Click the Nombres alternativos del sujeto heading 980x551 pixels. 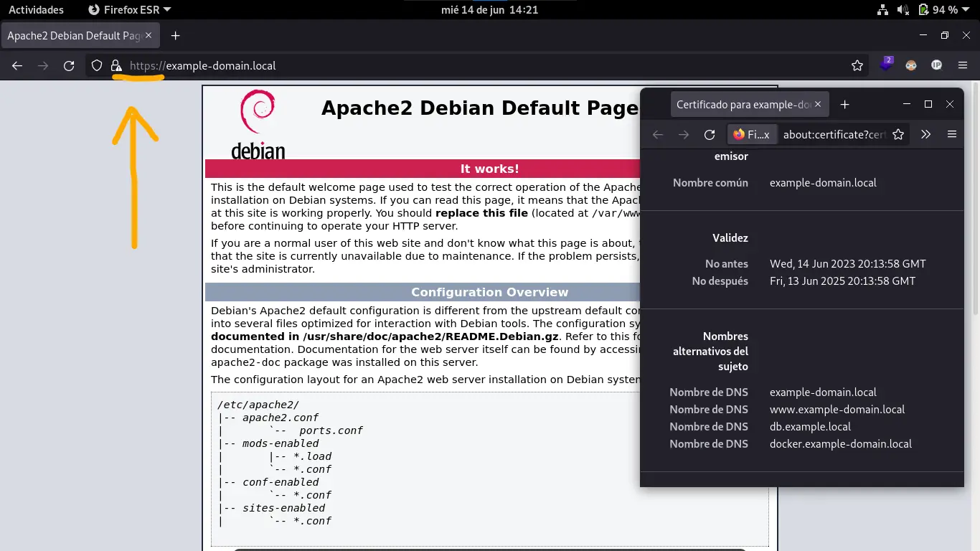pyautogui.click(x=710, y=352)
